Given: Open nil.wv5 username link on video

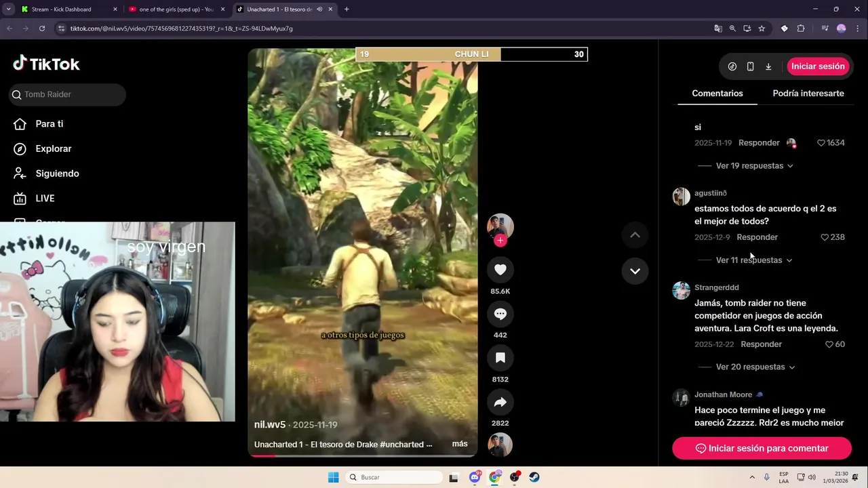Looking at the screenshot, I should (x=270, y=425).
